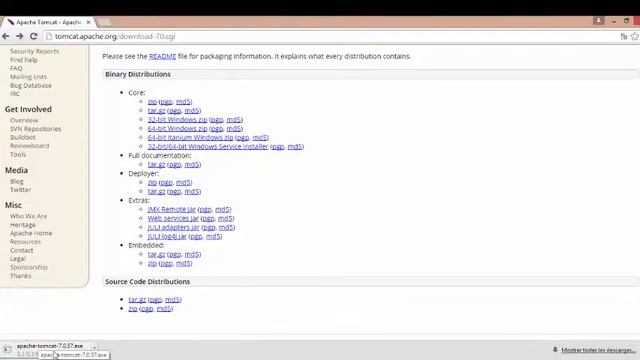Screen dimensions: 640x360
Task: Open the FAQ sidebar link
Action: click(16, 68)
